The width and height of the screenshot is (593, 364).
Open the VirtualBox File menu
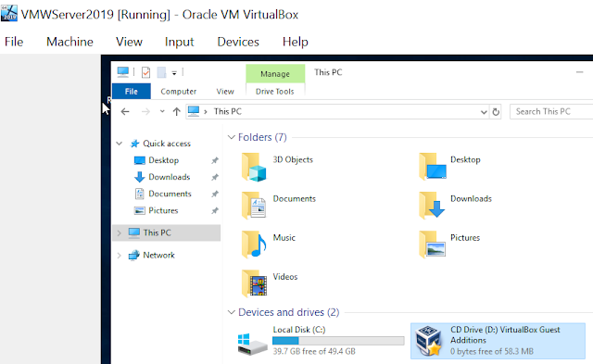click(x=14, y=42)
